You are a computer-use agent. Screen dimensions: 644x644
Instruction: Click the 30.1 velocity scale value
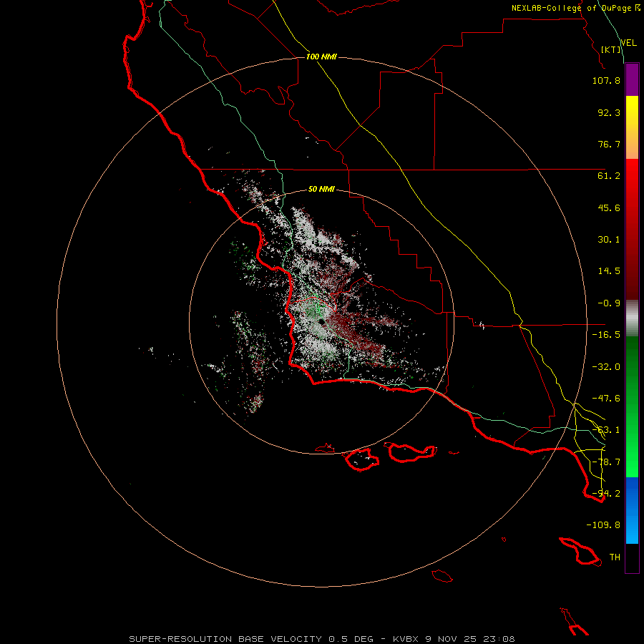click(x=609, y=240)
